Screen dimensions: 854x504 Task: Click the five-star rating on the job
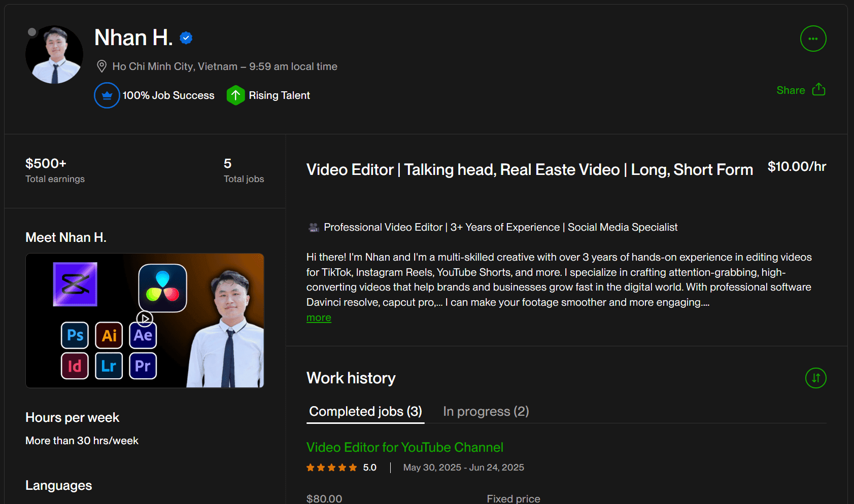[331, 467]
